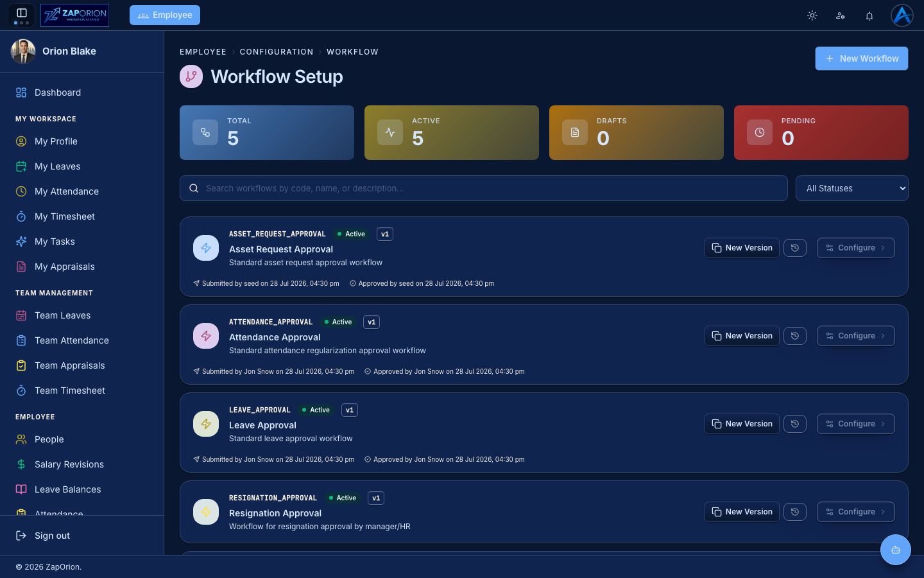Open Dashboard from the sidebar

[82, 92]
